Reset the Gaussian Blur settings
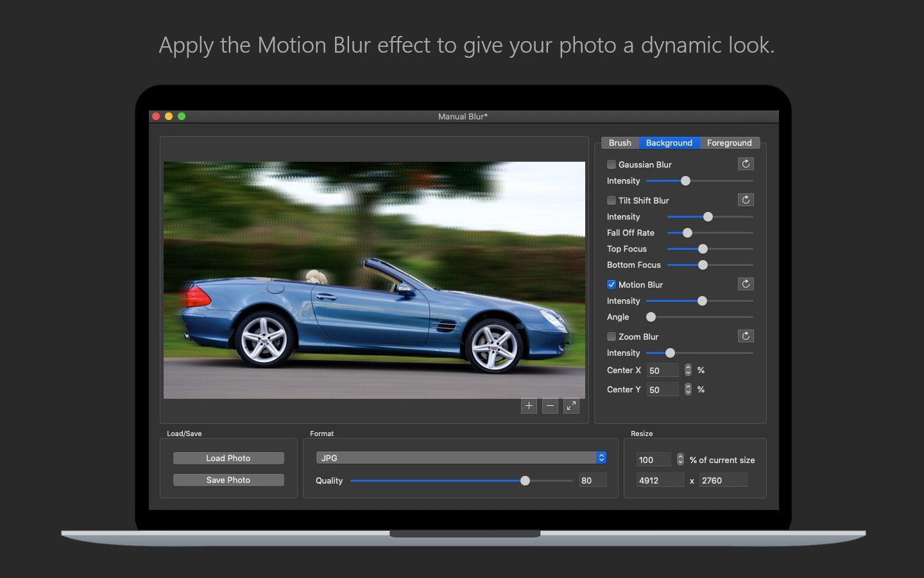The width and height of the screenshot is (924, 578). pyautogui.click(x=746, y=164)
